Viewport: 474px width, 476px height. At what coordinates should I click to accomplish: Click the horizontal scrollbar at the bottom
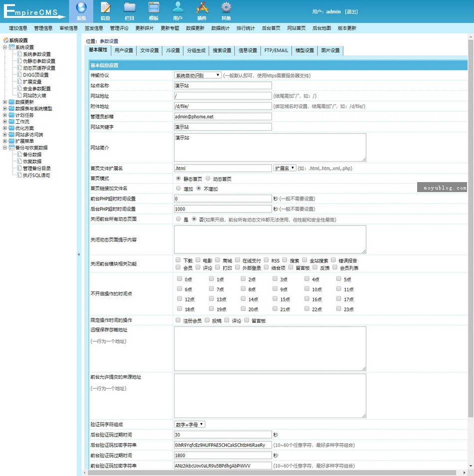tap(272, 473)
